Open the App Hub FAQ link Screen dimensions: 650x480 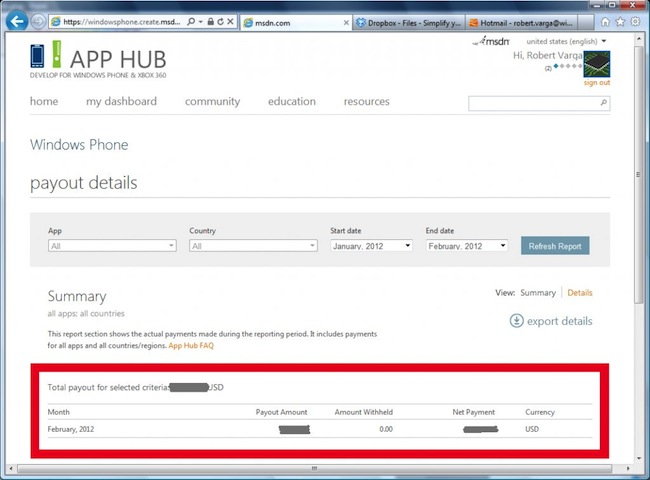[191, 345]
